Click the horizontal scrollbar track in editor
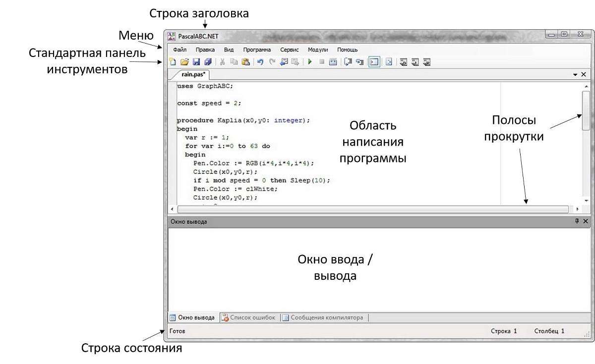595x364 pixels. tap(372, 209)
